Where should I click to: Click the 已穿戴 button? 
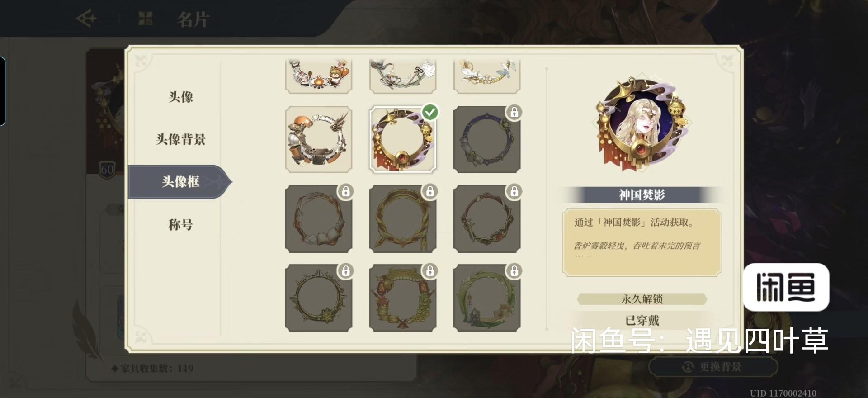642,320
